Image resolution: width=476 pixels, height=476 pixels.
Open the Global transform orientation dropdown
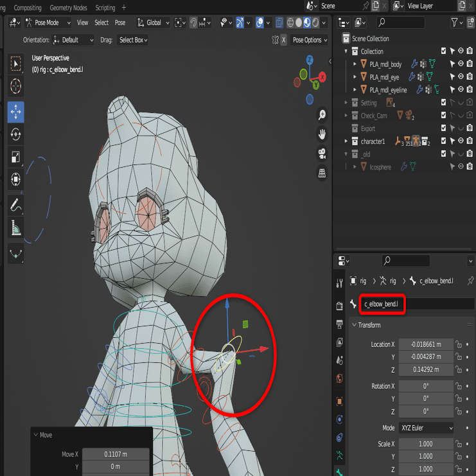click(x=154, y=22)
